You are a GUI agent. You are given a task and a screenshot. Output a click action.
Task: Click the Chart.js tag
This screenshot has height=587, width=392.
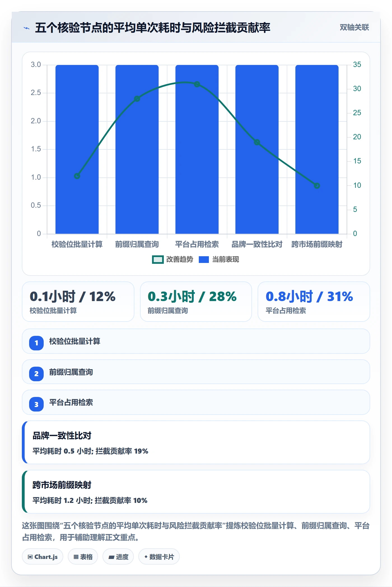point(43,557)
